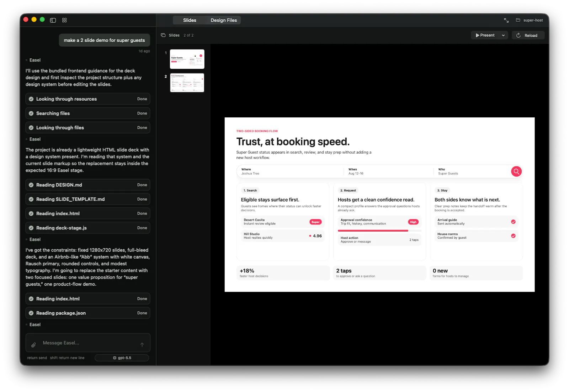Click the Present play triangle icon
Viewport: 569px width, 392px height.
(x=478, y=35)
